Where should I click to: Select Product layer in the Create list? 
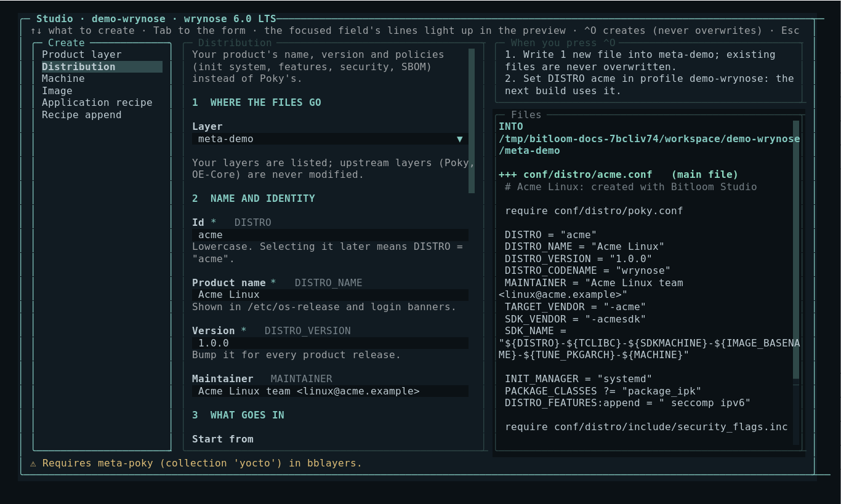102,55
